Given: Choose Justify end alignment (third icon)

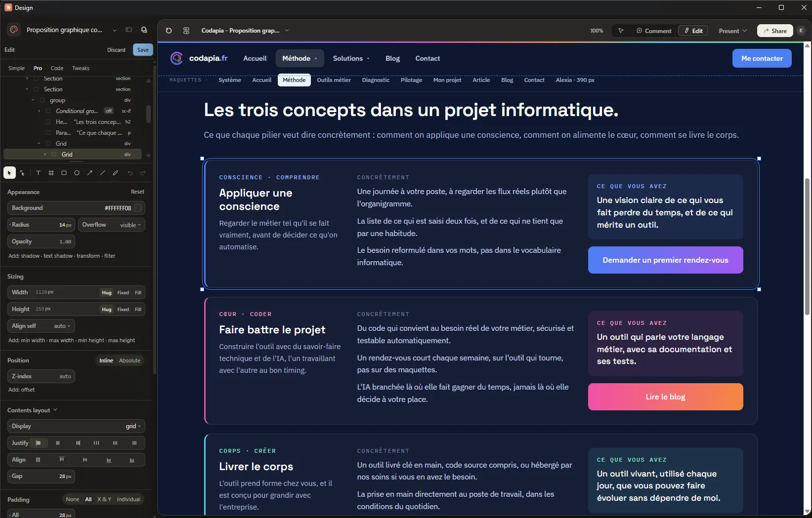Looking at the screenshot, I should (x=78, y=443).
